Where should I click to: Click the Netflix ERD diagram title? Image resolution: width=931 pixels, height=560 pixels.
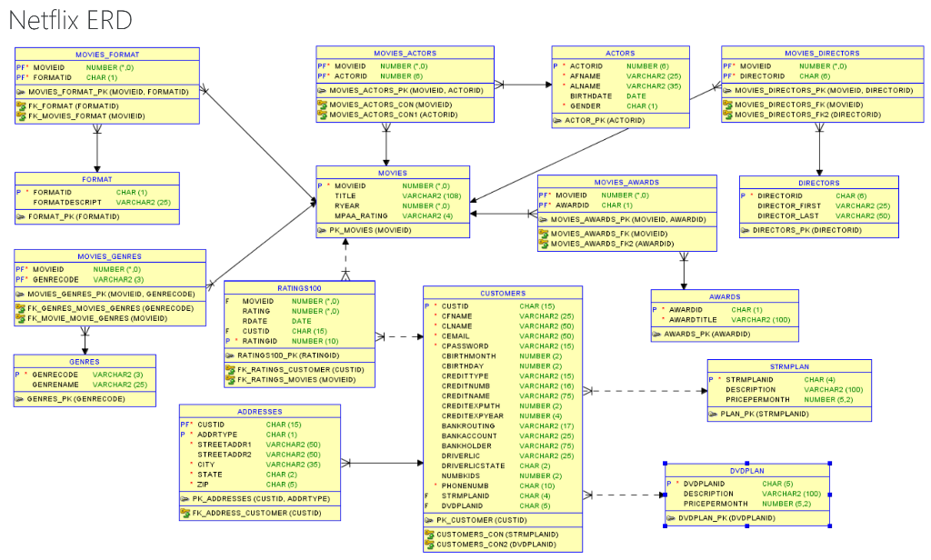tap(69, 19)
